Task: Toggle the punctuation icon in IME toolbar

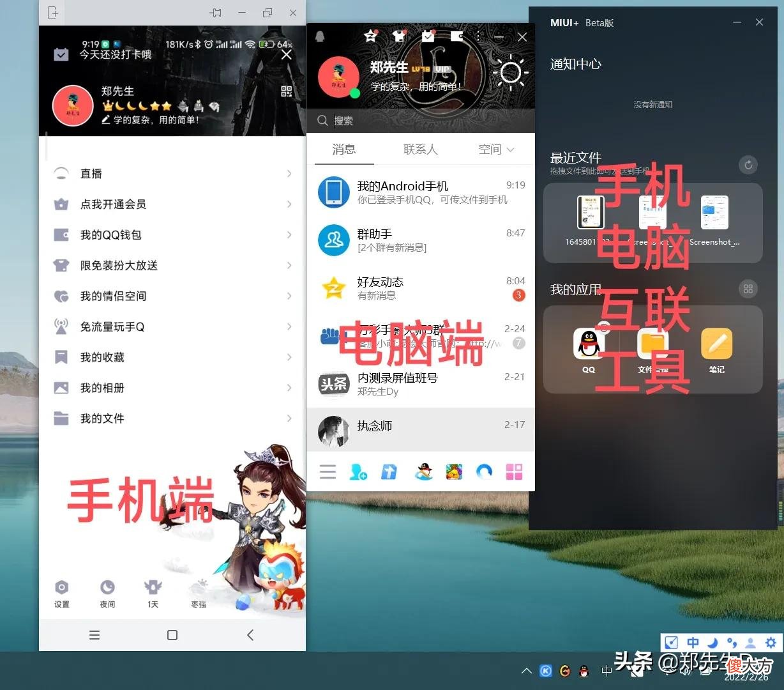Action: (x=732, y=643)
